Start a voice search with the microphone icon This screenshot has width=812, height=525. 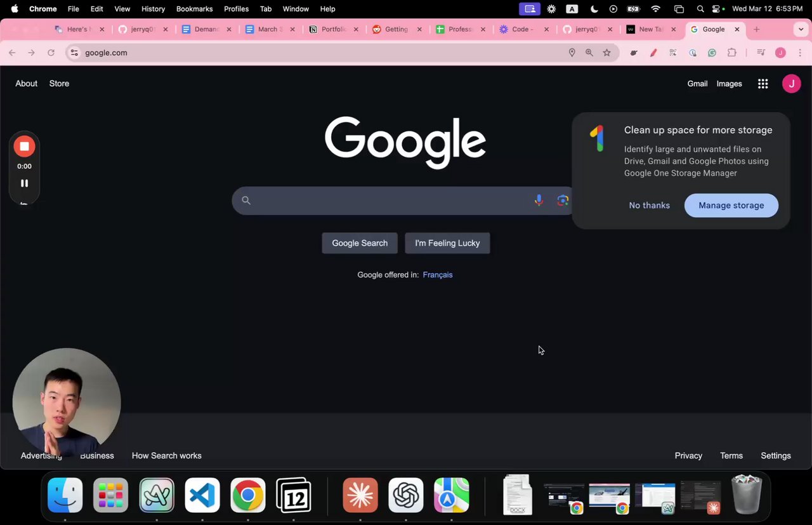click(x=539, y=200)
